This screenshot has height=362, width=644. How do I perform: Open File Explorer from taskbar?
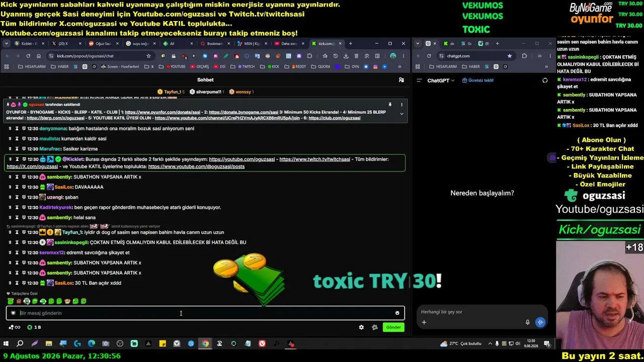tap(49, 344)
